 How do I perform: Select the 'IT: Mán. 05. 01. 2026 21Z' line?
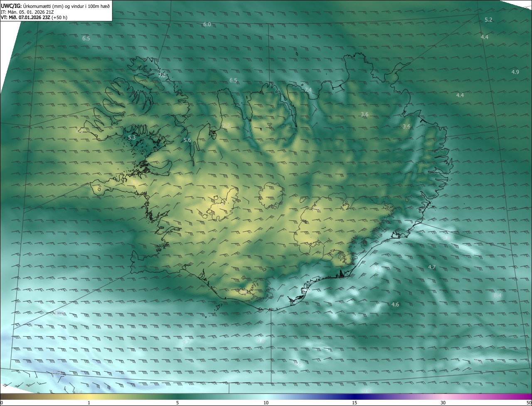pyautogui.click(x=27, y=12)
